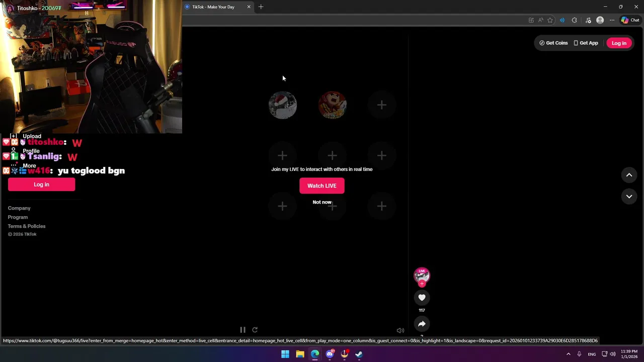Viewport: 644px width, 362px height.
Task: Open Steam from the taskbar
Action: [359, 354]
